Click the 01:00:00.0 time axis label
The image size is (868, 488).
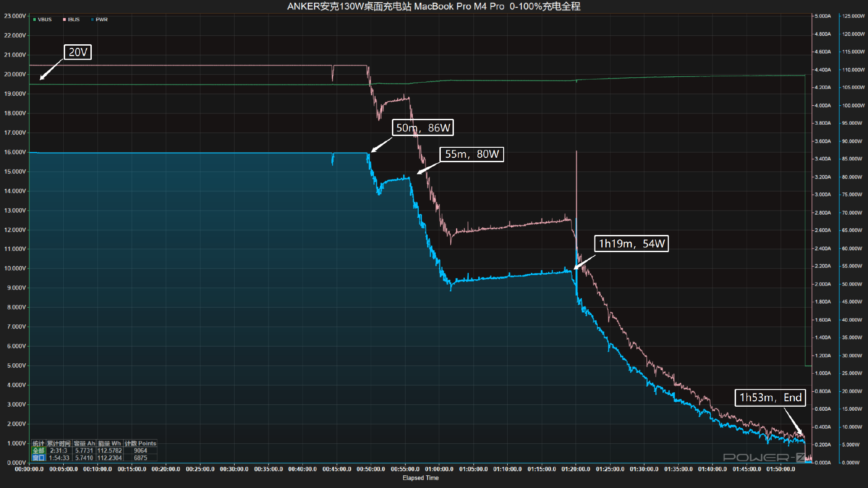[439, 469]
